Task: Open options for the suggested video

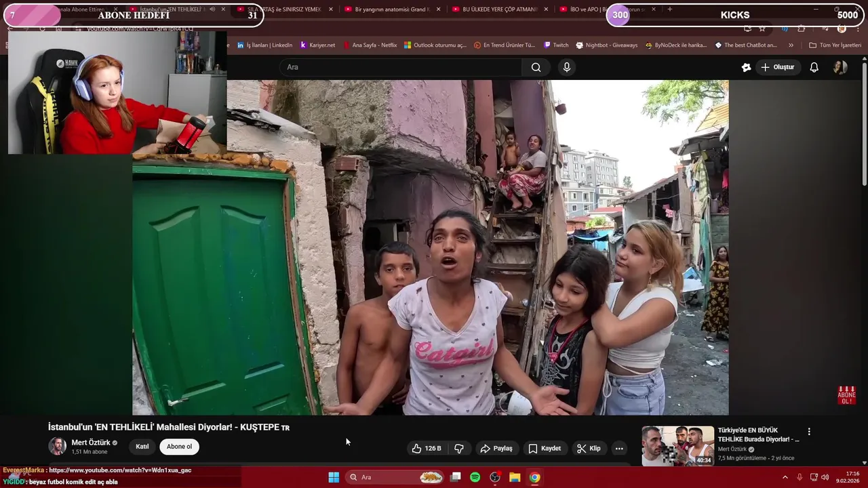Action: click(x=809, y=431)
